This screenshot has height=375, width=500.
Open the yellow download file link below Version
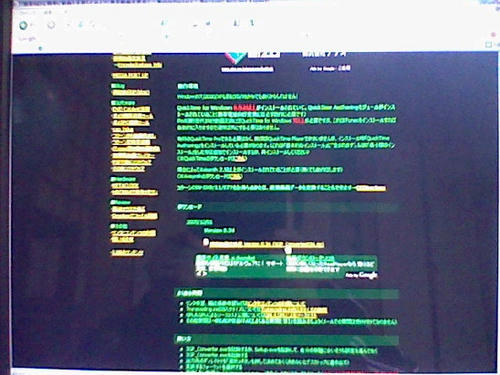[x=267, y=245]
